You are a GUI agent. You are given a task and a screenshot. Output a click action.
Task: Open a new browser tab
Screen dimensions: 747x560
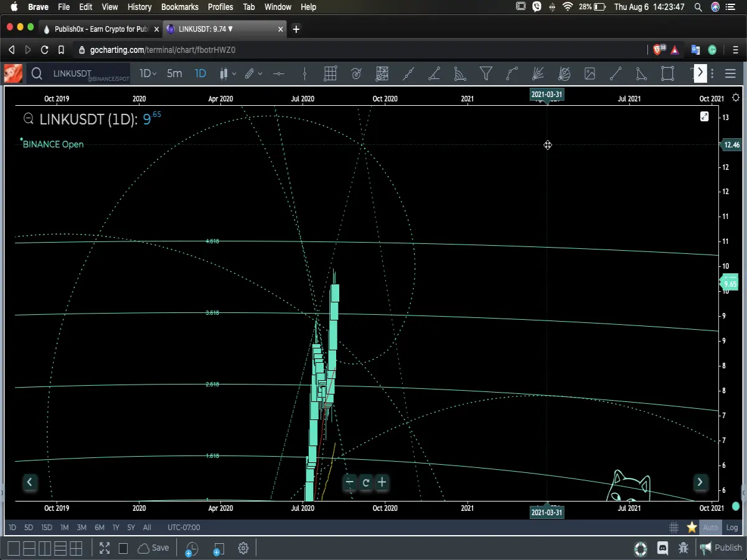[296, 29]
